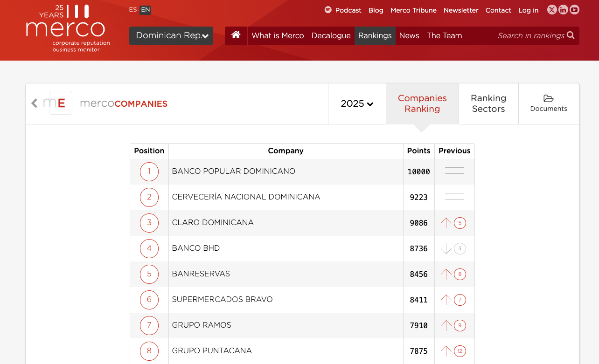Open the YouTube social icon
Image resolution: width=599 pixels, height=364 pixels.
tap(574, 10)
